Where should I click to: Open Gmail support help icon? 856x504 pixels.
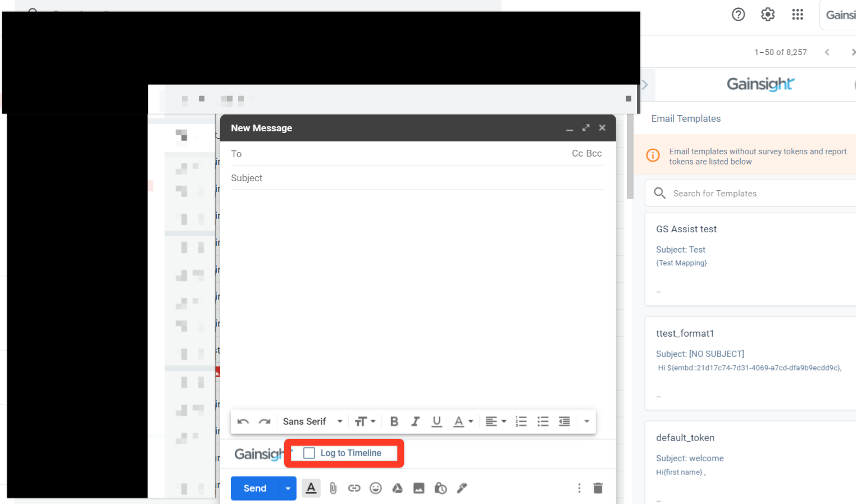[738, 15]
